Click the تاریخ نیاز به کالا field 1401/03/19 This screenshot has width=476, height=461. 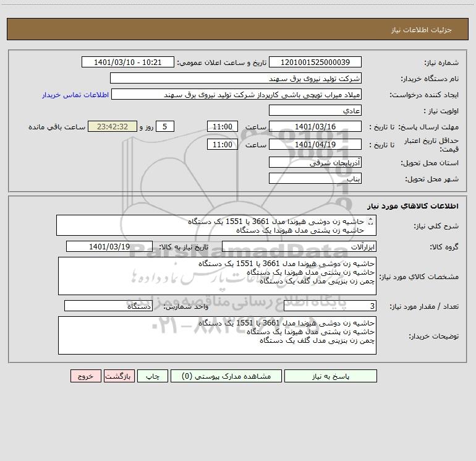click(109, 246)
